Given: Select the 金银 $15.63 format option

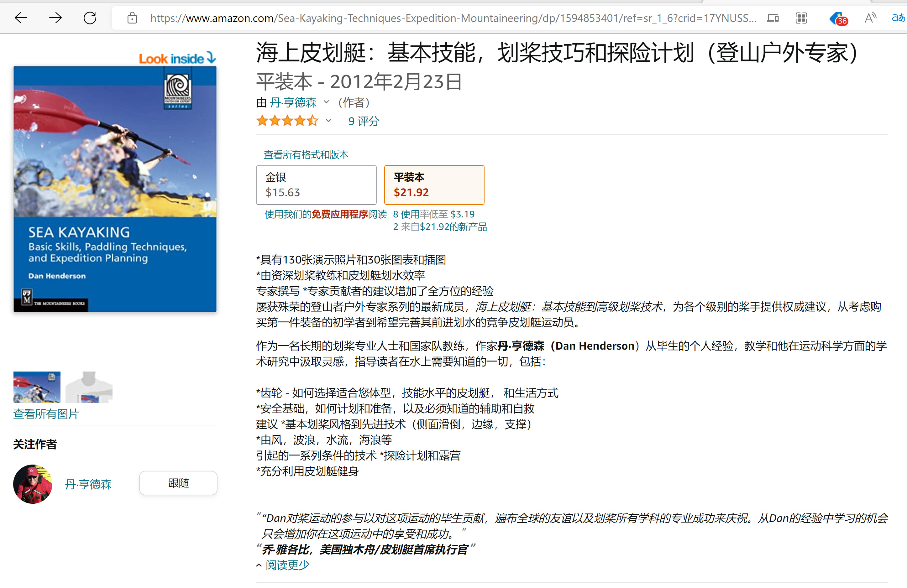Looking at the screenshot, I should click(316, 185).
